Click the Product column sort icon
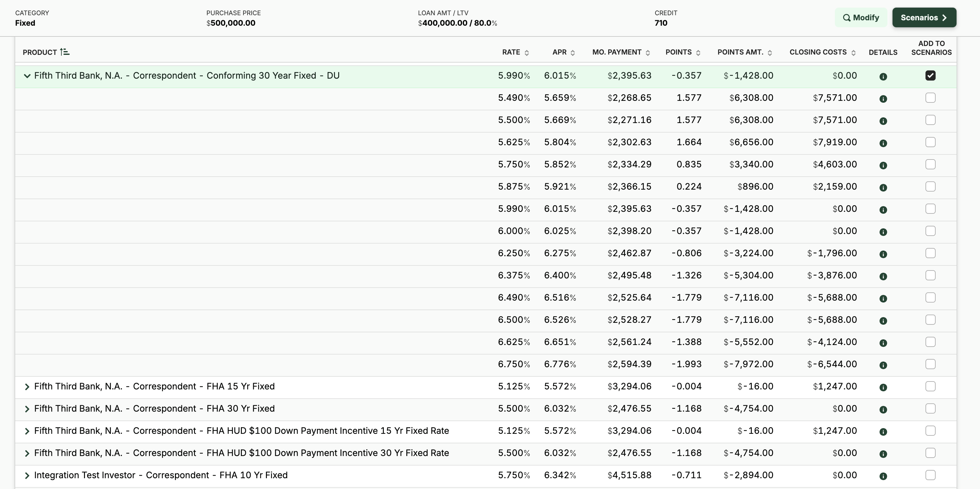The width and height of the screenshot is (980, 489). pos(65,52)
